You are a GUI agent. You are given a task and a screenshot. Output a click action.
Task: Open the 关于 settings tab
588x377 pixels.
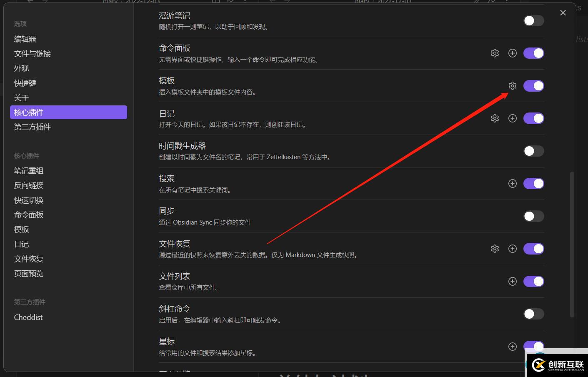click(x=68, y=98)
